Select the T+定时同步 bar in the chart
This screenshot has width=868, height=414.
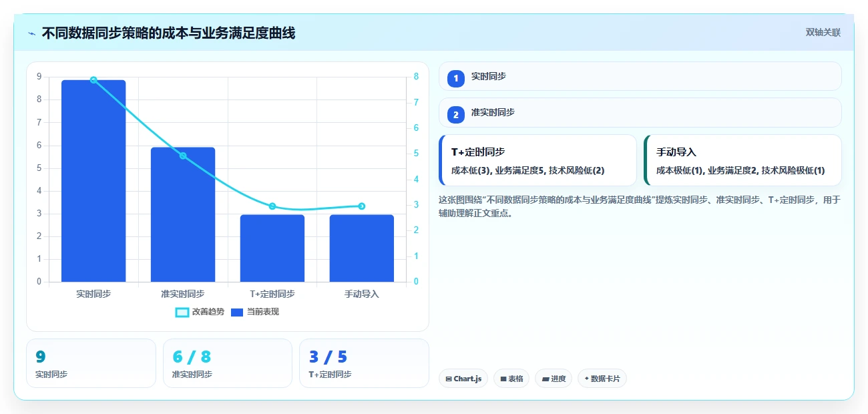coord(272,248)
